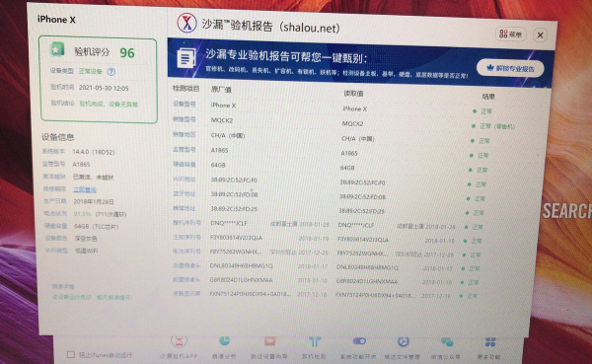
Task: Click factory rear camera serial DNL80349H6BH8MG1Q
Action: pyautogui.click(x=242, y=265)
